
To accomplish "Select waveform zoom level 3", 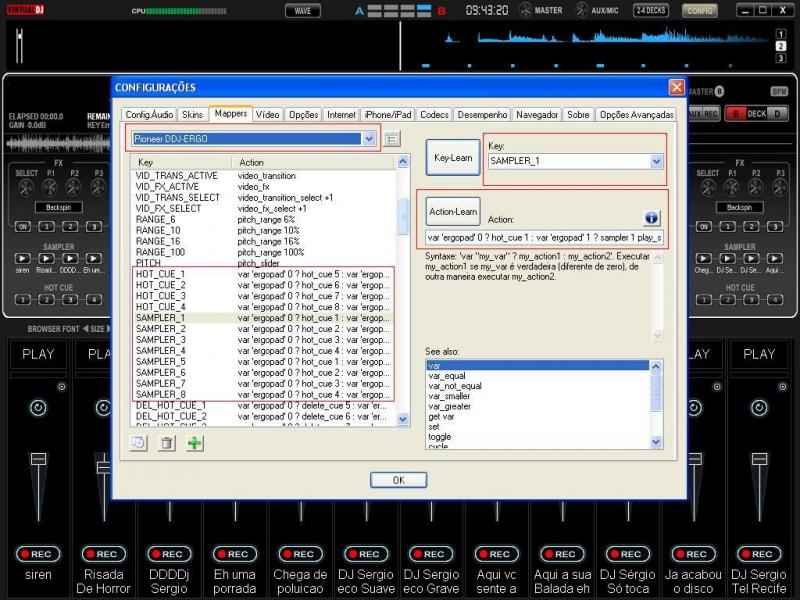I will tap(780, 59).
